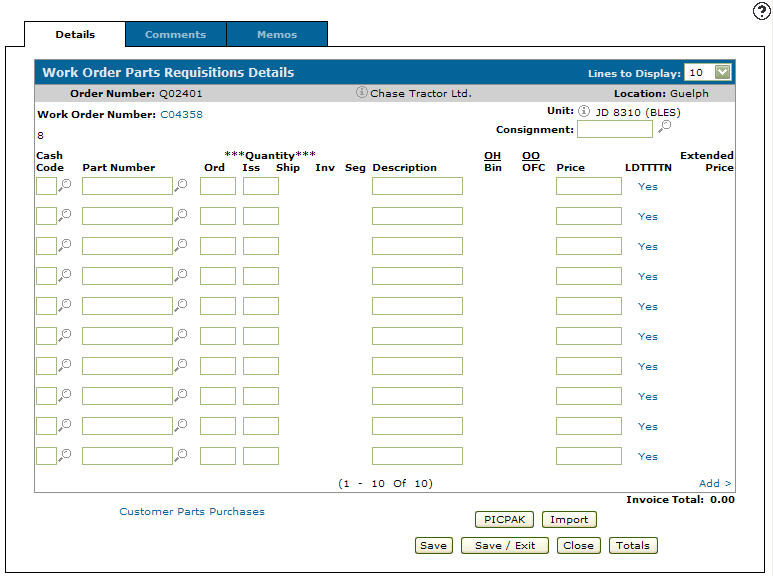
Task: Click sixth row Iss quantity field
Action: coord(261,336)
